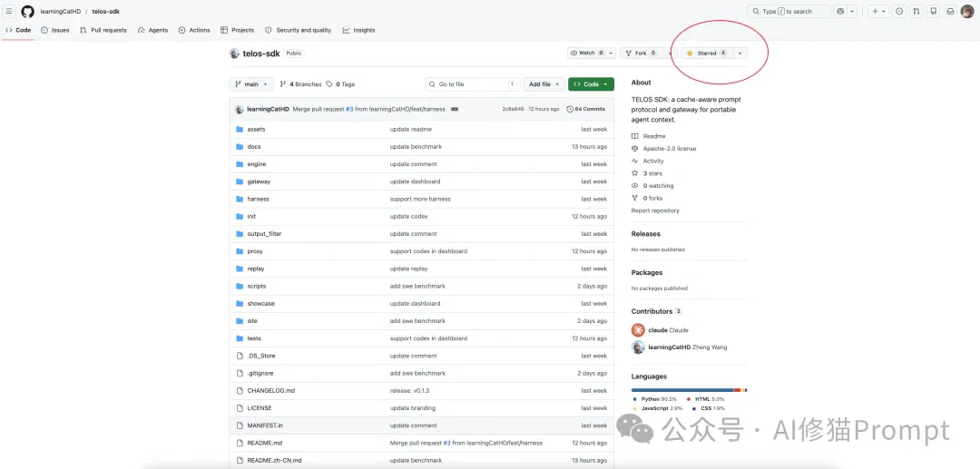Open pull request #3 link in latest commit
The image size is (980, 469).
click(349, 109)
